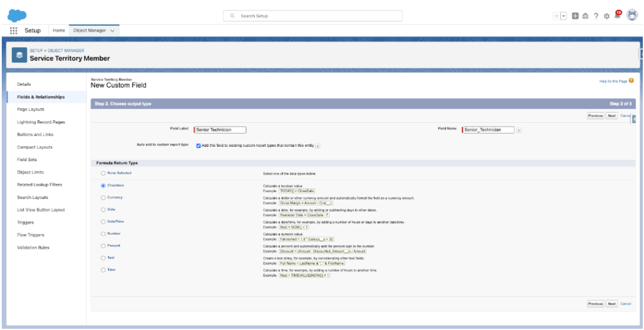Click the OBJECT MANAGER breadcrumb link
This screenshot has width=644, height=330.
tap(66, 50)
